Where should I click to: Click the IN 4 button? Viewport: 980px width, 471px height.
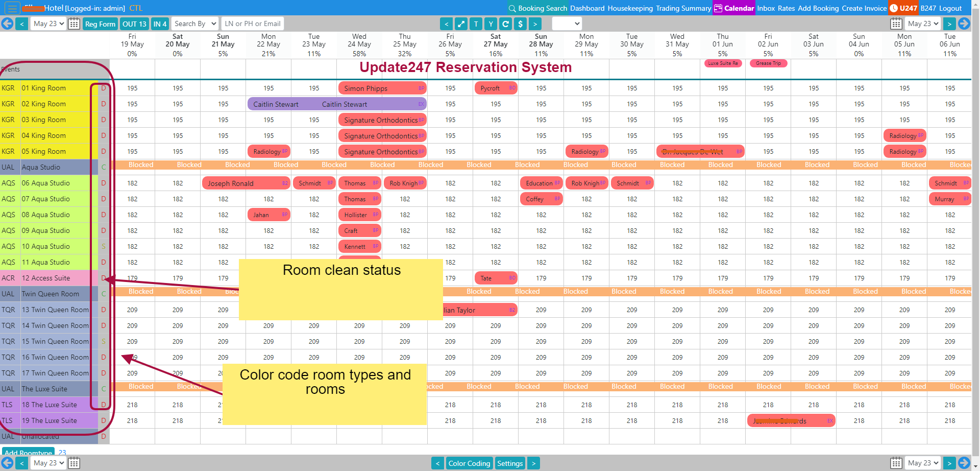(160, 24)
